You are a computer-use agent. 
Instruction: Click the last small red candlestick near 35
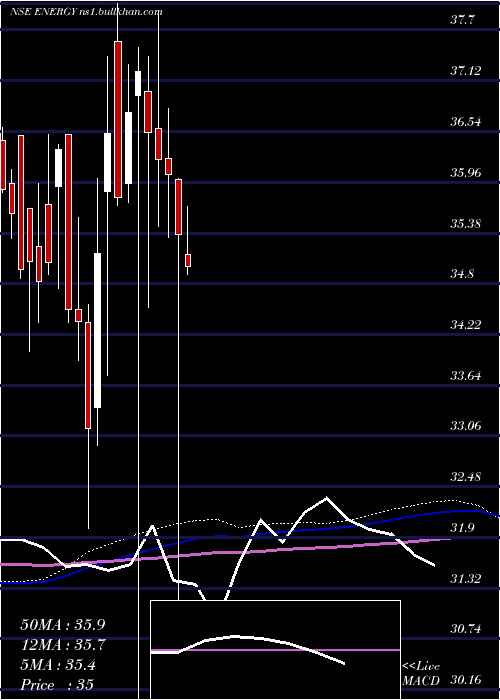click(x=188, y=260)
